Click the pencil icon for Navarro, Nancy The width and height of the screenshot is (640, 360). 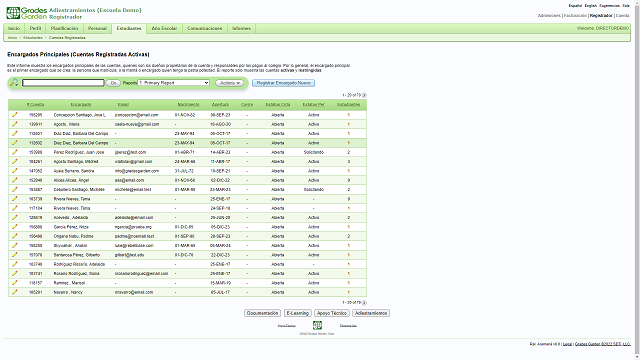[15, 292]
